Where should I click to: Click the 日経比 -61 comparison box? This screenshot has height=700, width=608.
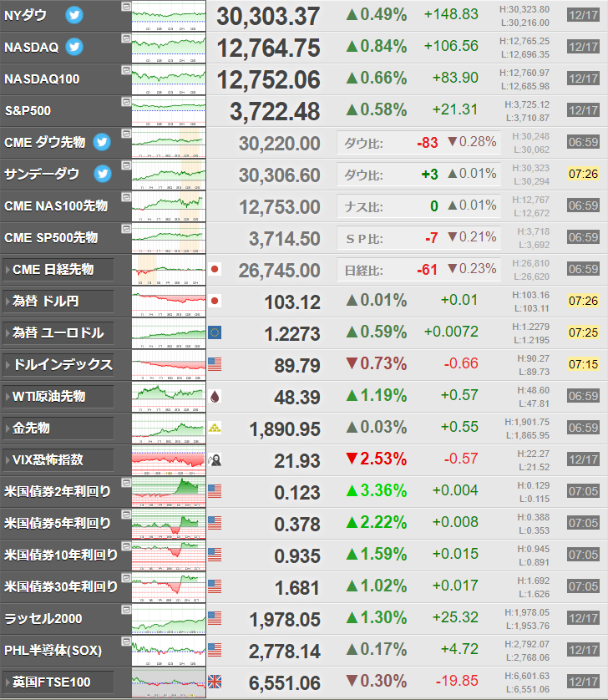tap(418, 269)
